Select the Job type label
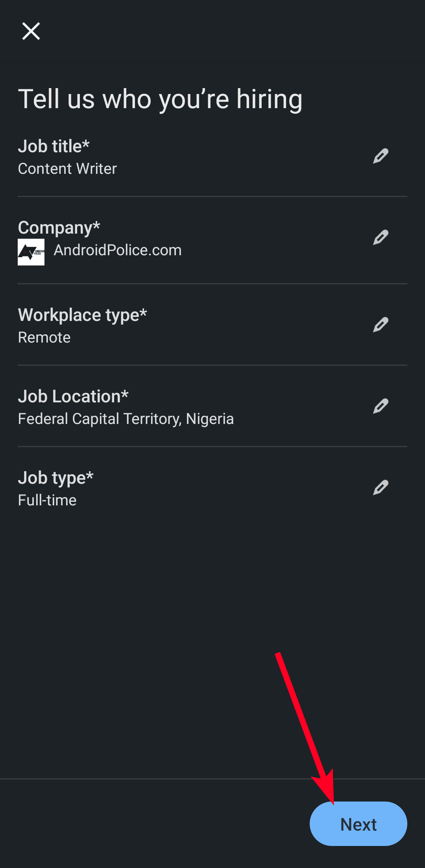This screenshot has width=425, height=868. (55, 478)
